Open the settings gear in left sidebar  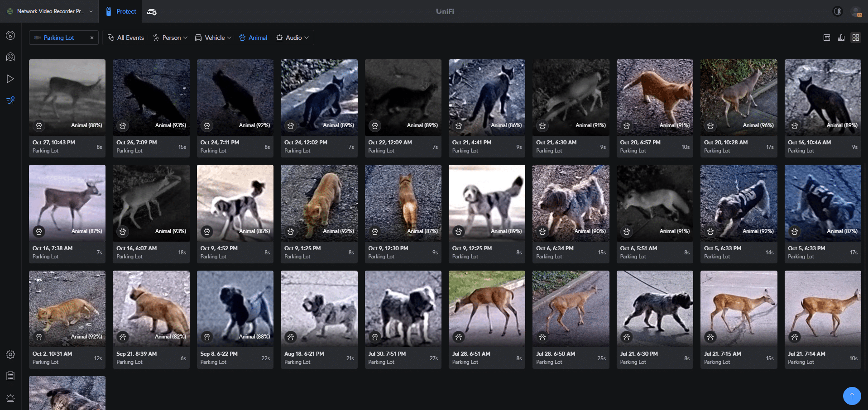click(10, 354)
